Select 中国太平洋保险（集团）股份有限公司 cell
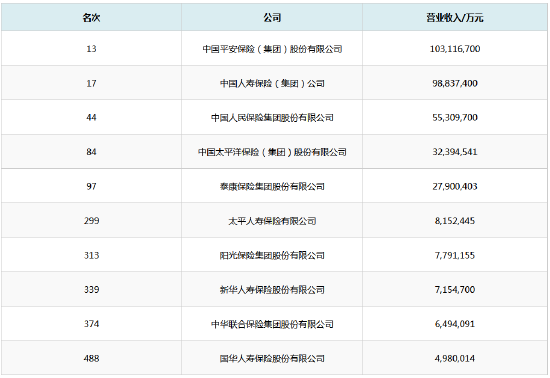 pyautogui.click(x=272, y=152)
